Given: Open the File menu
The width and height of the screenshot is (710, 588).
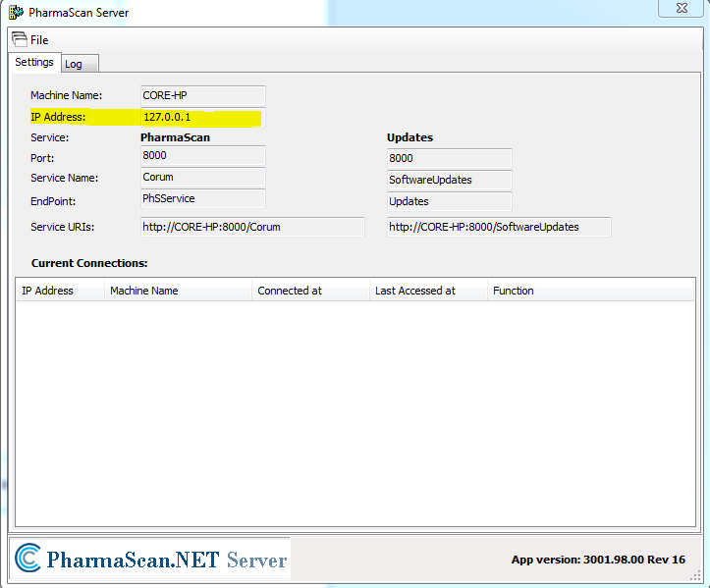Looking at the screenshot, I should coord(39,40).
